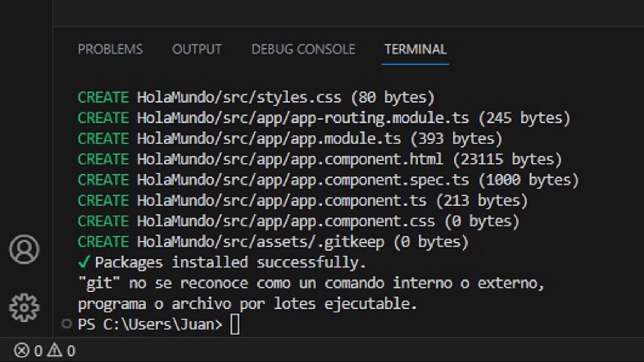Screen dimensions: 644x362
Task: Click the warnings triangle icon in status bar
Action: coord(54,351)
